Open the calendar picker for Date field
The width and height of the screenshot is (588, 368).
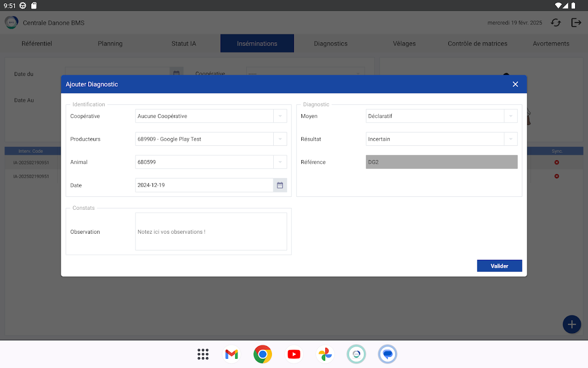pyautogui.click(x=280, y=185)
